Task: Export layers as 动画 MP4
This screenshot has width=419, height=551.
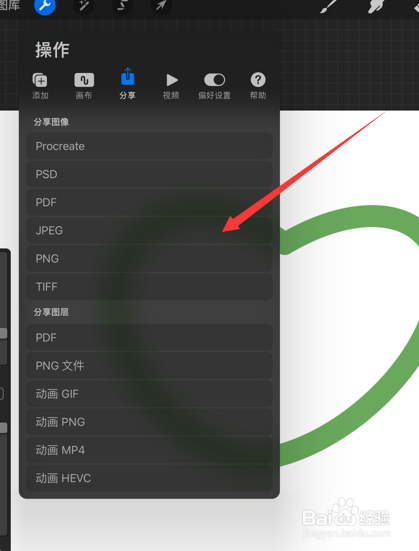Action: pos(149,450)
